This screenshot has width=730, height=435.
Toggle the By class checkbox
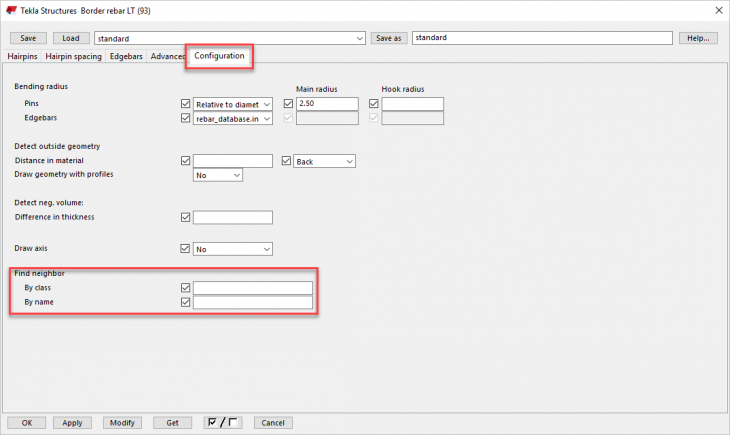185,288
